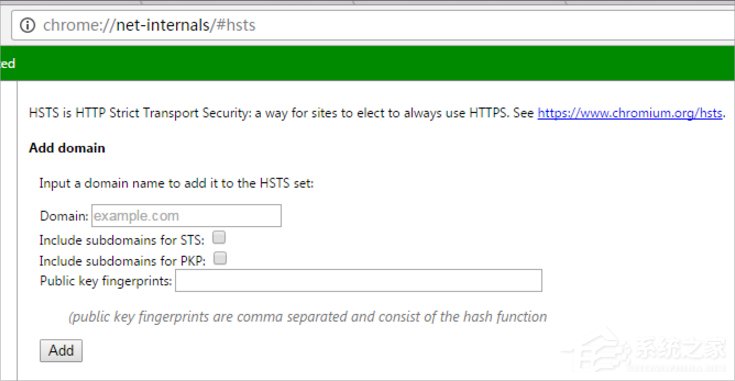This screenshot has width=735, height=381.
Task: Enable Include subdomains for STS checkbox
Action: pyautogui.click(x=219, y=238)
